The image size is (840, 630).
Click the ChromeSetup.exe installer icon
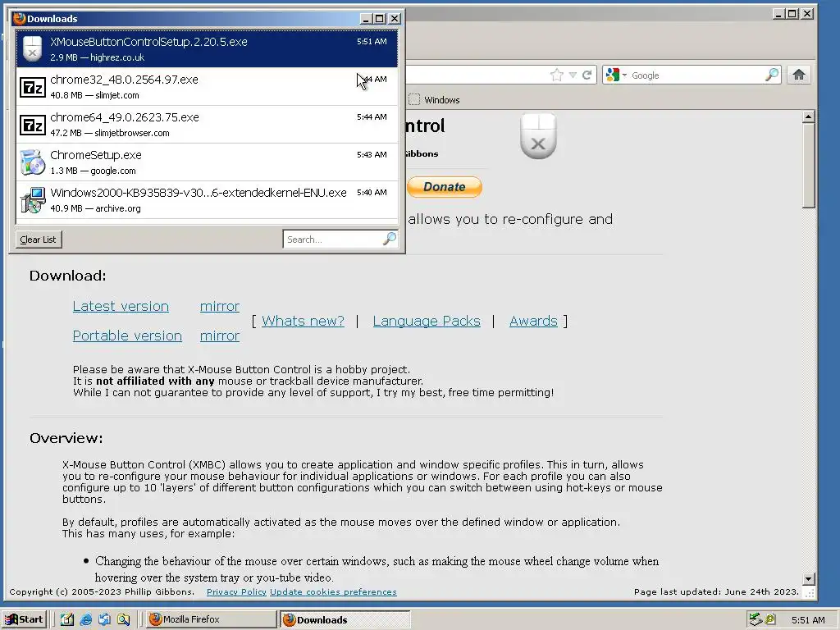point(33,162)
